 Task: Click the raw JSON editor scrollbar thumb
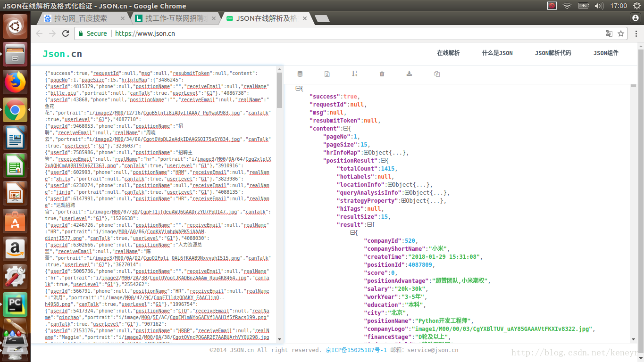coord(280,90)
